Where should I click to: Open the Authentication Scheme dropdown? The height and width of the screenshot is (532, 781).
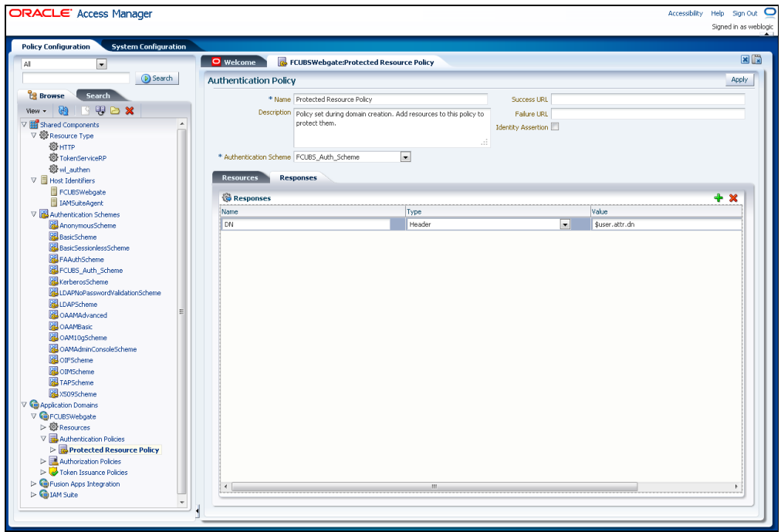pos(405,157)
